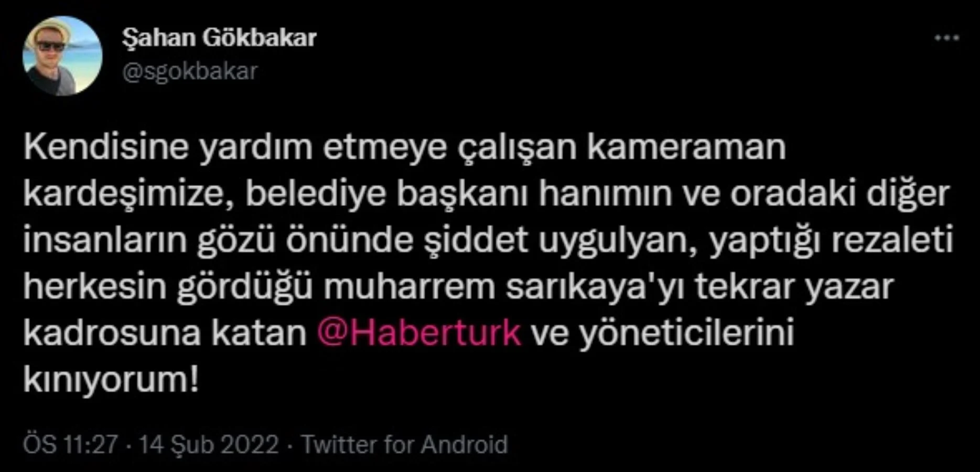Click the word kameraman in the tweet

[686, 148]
